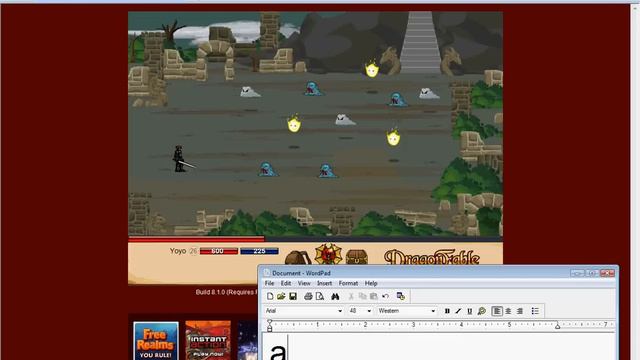Insert date and time in WordPad
Image resolution: width=640 pixels, height=360 pixels.
pos(400,296)
